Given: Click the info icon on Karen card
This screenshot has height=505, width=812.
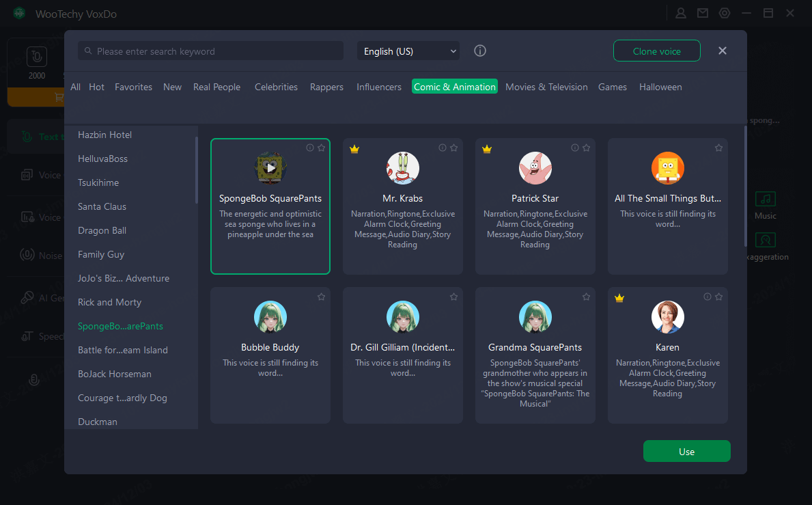Looking at the screenshot, I should [707, 297].
